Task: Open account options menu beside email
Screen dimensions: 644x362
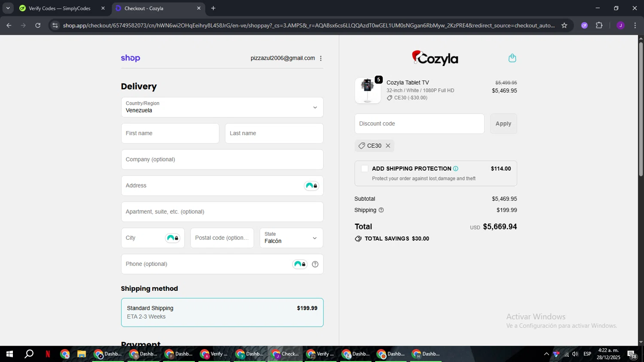Action: 321,58
